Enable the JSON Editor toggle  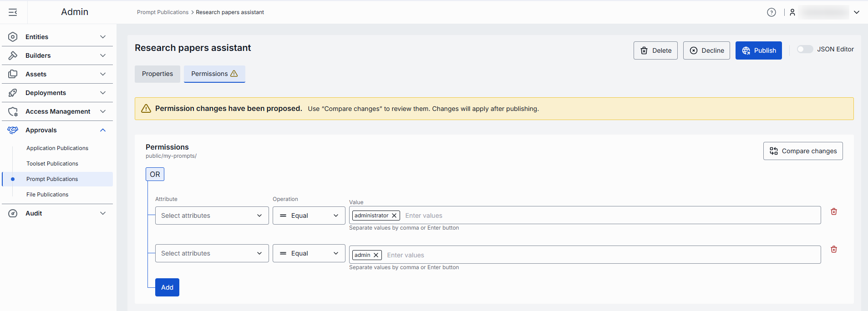804,49
